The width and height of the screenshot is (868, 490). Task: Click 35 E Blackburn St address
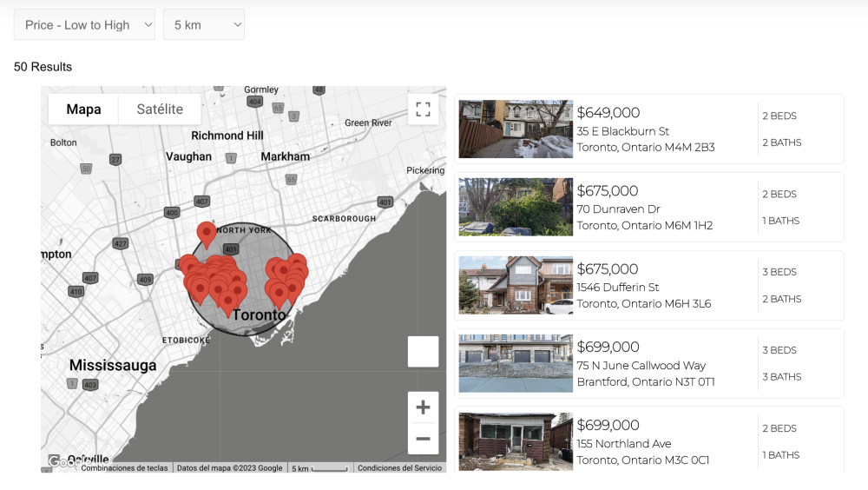(622, 131)
